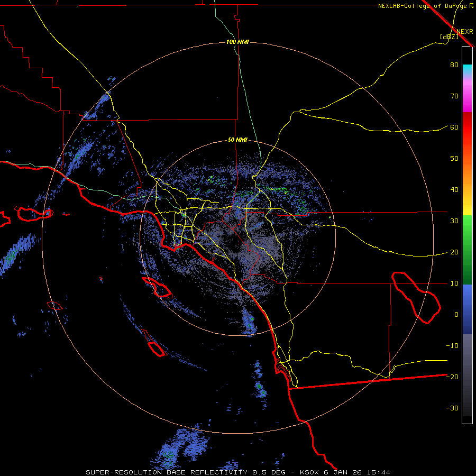Select the 0 value on the dBZ scale
Screen dimensions: 476x476
point(456,315)
